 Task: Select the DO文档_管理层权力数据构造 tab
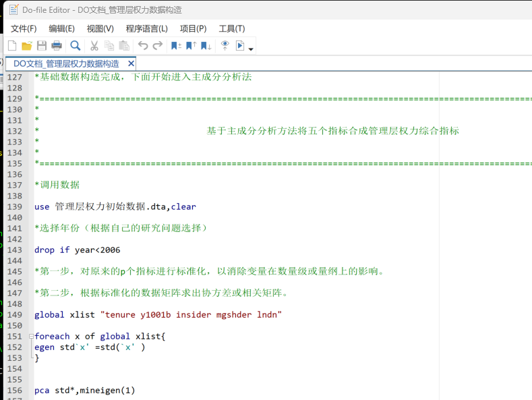pyautogui.click(x=67, y=63)
